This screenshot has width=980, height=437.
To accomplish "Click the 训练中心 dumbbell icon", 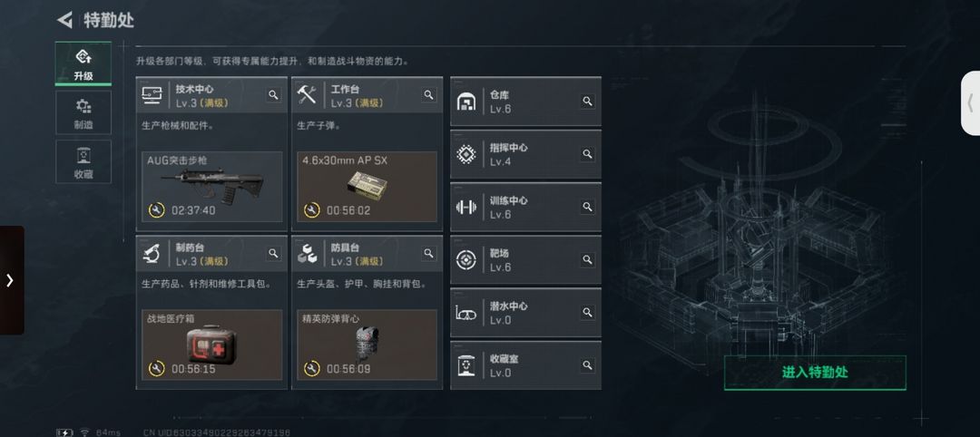I will point(466,207).
